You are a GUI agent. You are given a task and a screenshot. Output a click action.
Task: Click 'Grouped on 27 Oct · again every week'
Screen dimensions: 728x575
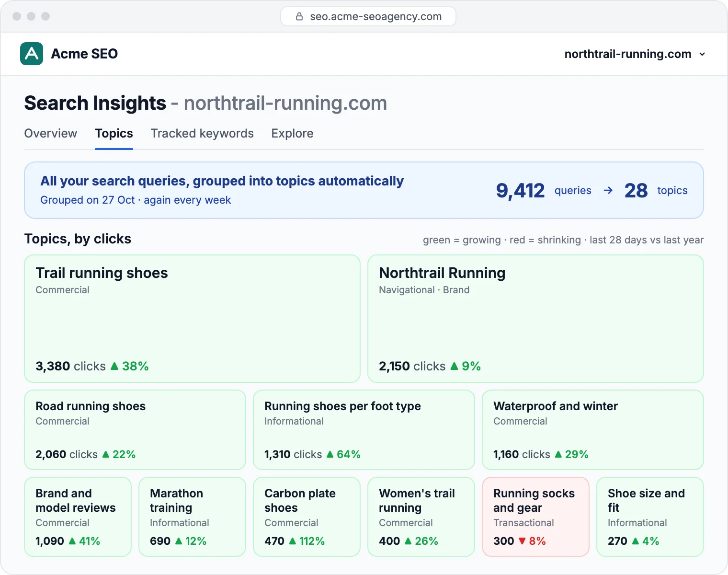click(x=136, y=200)
